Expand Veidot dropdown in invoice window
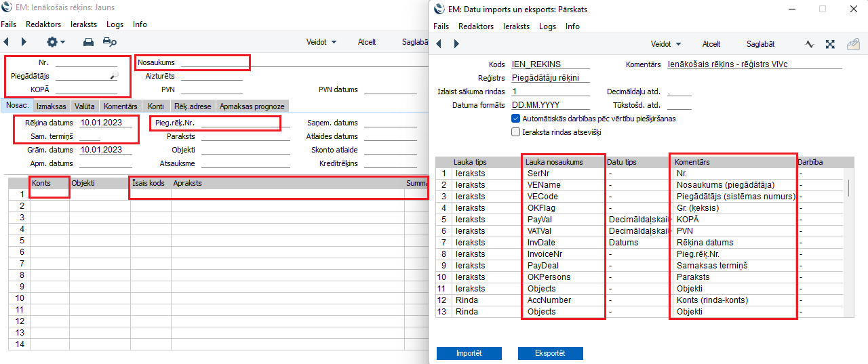868x364 pixels. click(x=321, y=42)
